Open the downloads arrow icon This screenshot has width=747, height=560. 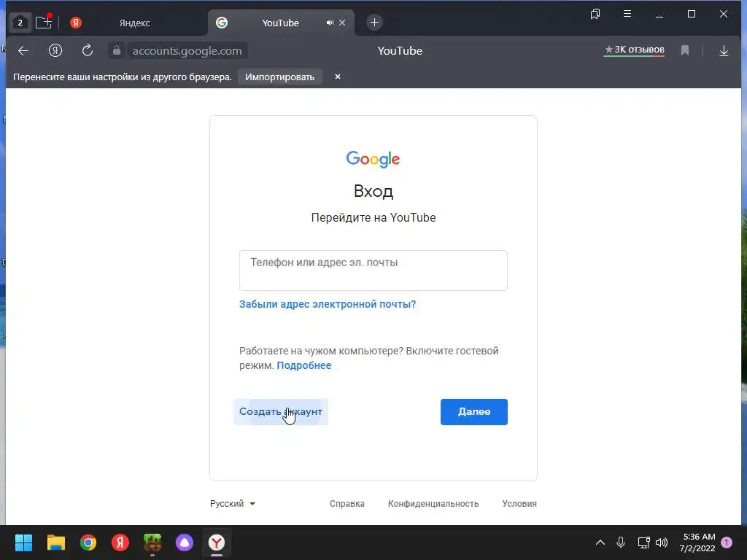coord(724,51)
